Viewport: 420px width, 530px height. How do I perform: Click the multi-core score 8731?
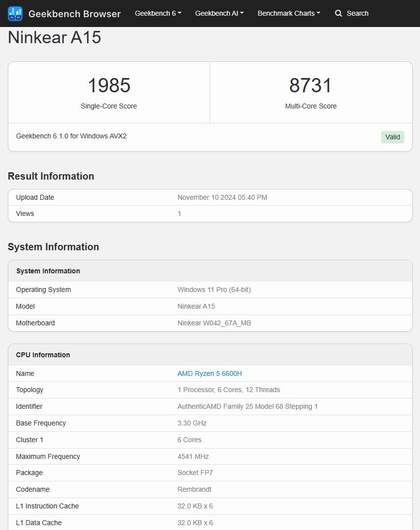coord(311,85)
